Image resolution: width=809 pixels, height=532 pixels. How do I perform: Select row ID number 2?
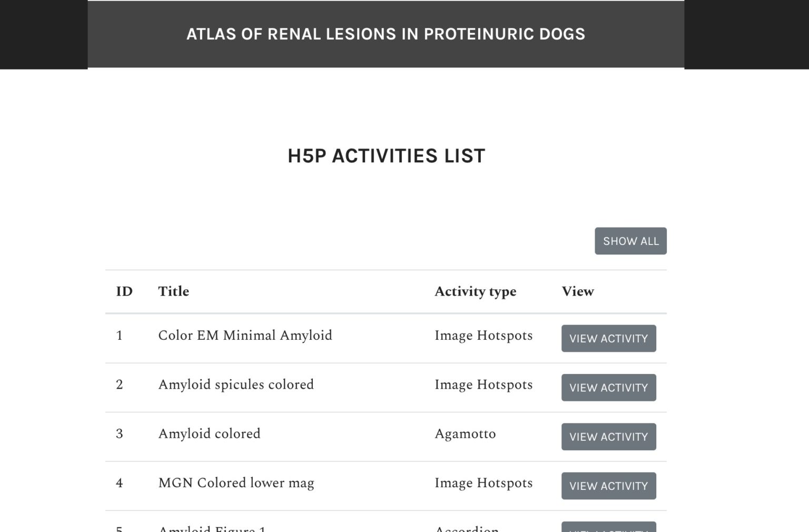120,385
